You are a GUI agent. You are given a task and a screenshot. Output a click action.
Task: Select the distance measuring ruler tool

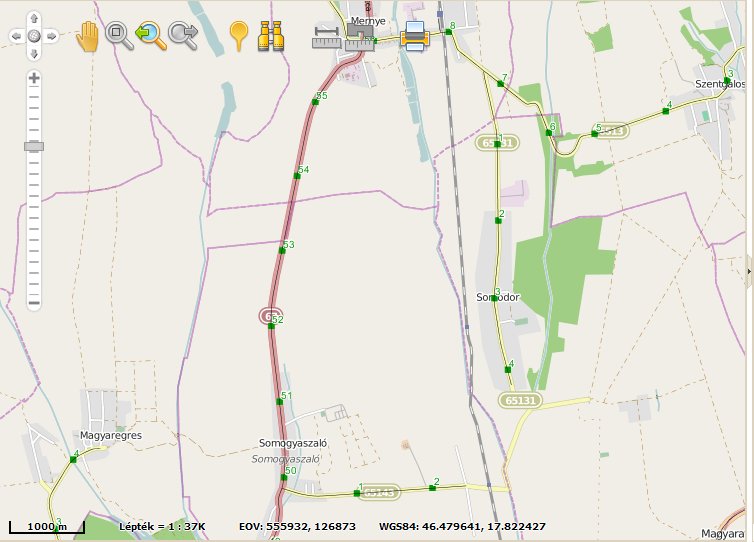click(326, 37)
